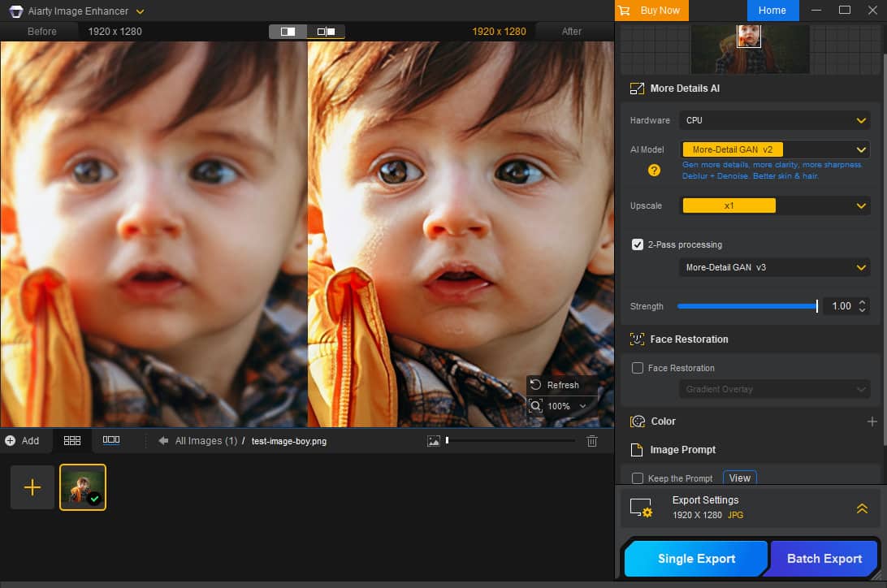Uncheck the 2-Pass processing checkbox
The image size is (887, 588).
[638, 244]
